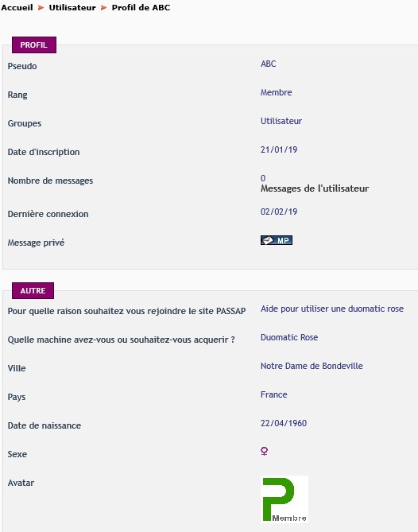This screenshot has height=532, width=418.
Task: Click the France country value
Action: [x=273, y=394]
